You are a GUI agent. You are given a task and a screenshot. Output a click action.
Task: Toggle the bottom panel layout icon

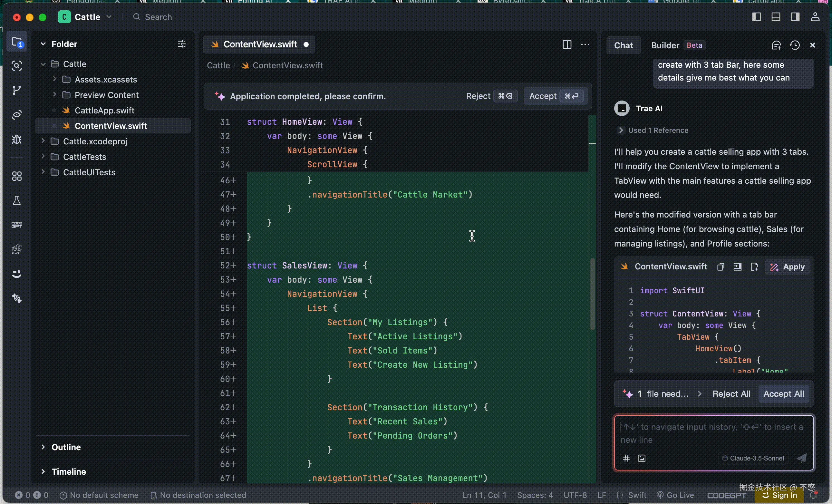coord(776,17)
